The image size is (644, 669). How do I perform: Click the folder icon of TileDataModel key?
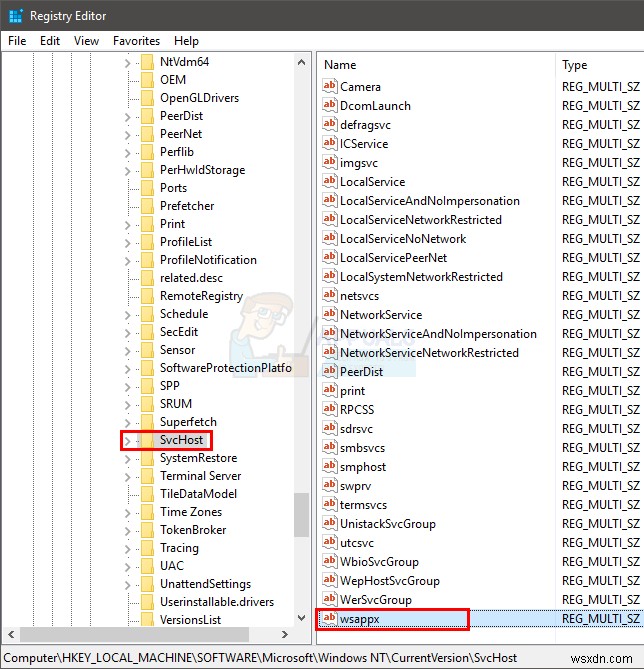148,494
